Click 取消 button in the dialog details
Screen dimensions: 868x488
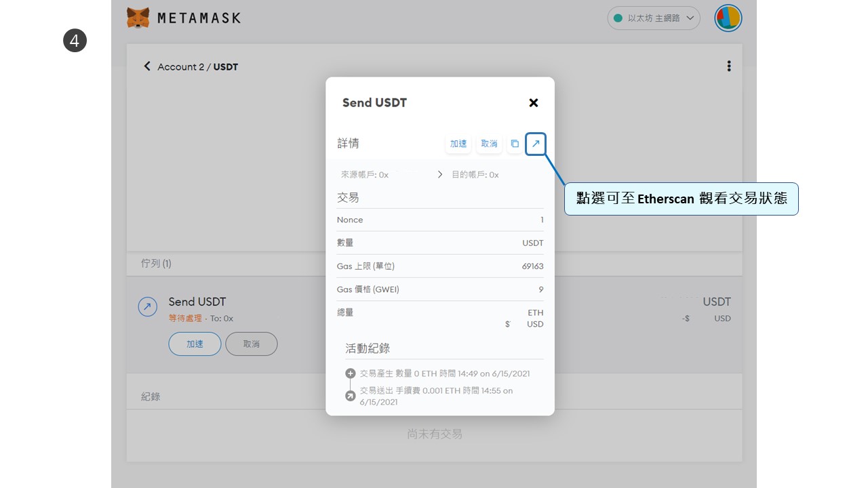coord(489,144)
